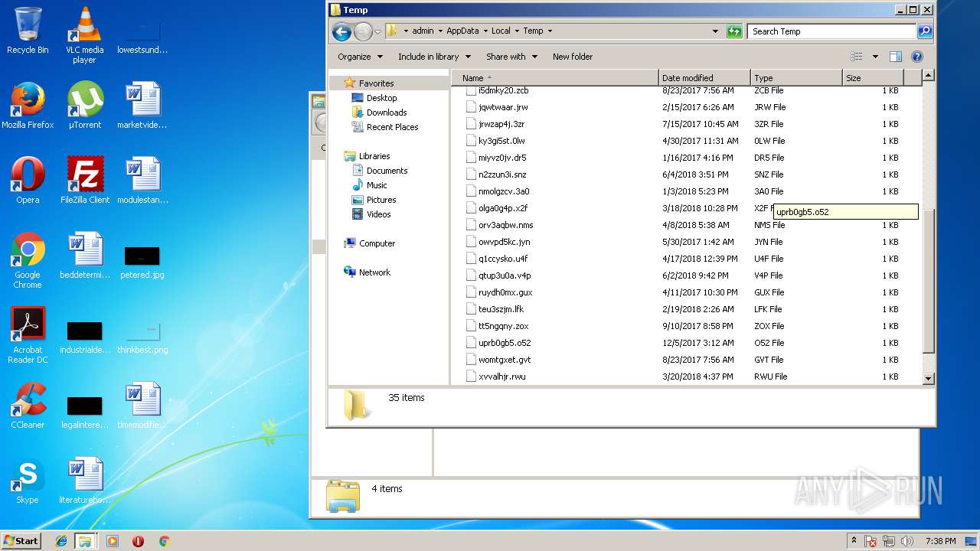Sort files by Name column header
The height and width of the screenshot is (551, 980).
point(554,78)
